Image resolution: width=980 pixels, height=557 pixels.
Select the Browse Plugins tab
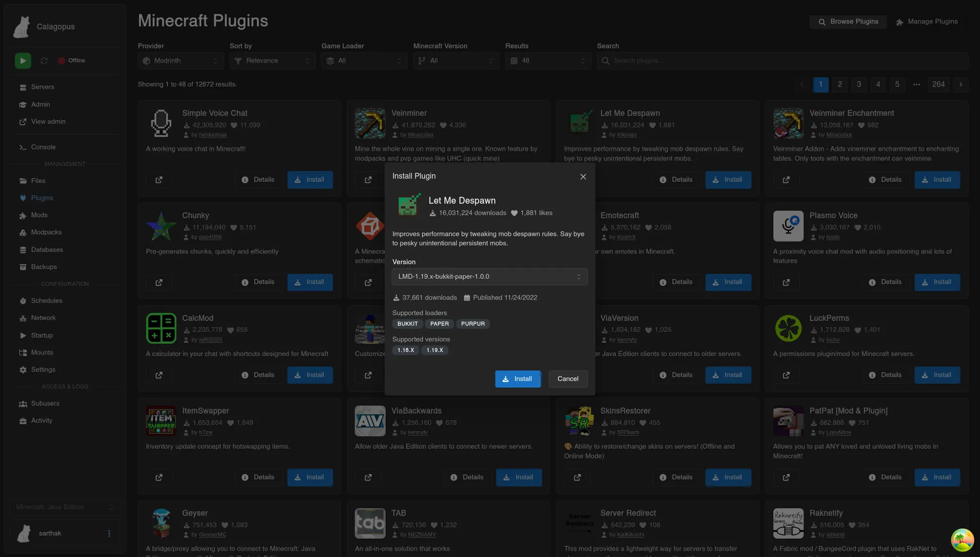(848, 22)
